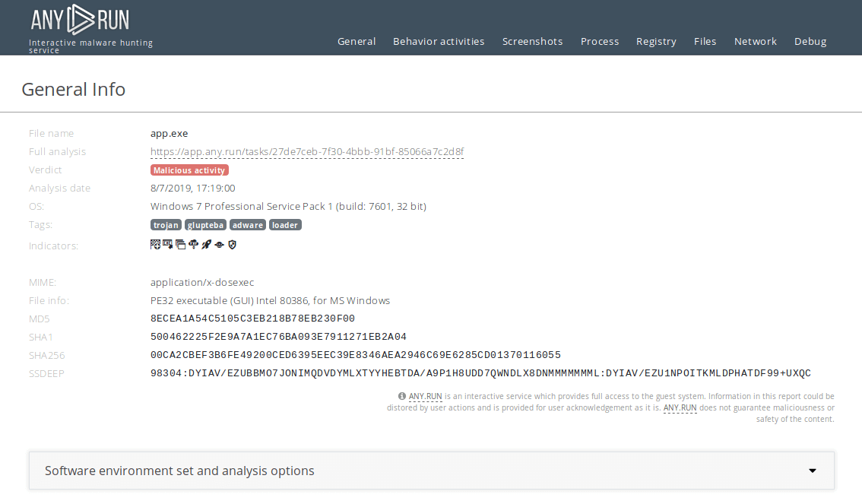
Task: Navigate to the Registry section
Action: click(x=656, y=42)
